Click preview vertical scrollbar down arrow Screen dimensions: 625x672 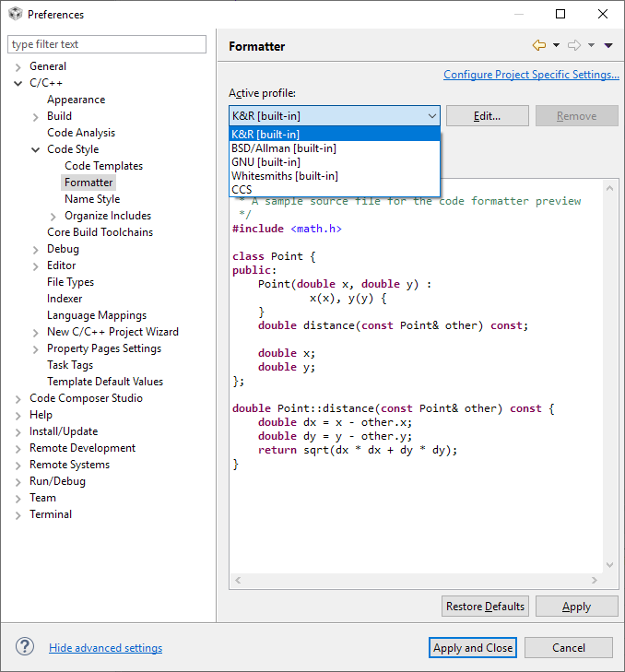[609, 565]
